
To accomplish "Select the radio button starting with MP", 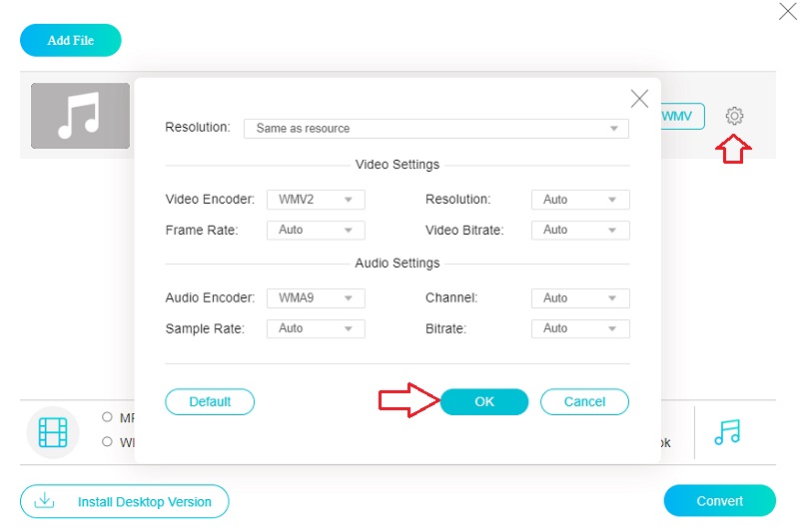I will pyautogui.click(x=107, y=417).
